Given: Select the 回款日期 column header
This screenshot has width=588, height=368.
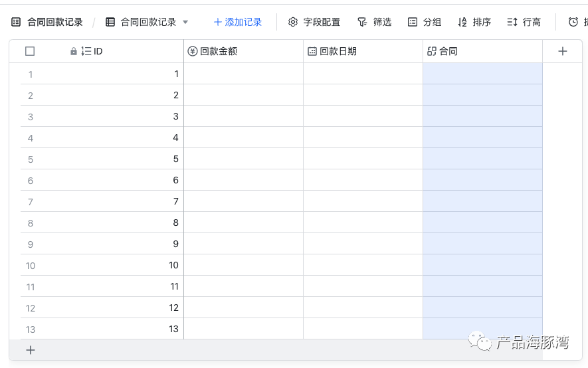Looking at the screenshot, I should click(x=363, y=51).
